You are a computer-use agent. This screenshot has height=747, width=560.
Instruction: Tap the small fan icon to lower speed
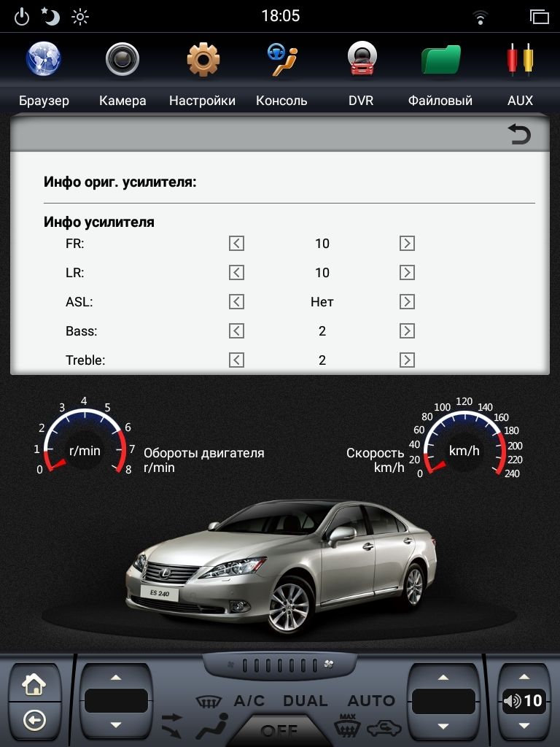tap(231, 665)
